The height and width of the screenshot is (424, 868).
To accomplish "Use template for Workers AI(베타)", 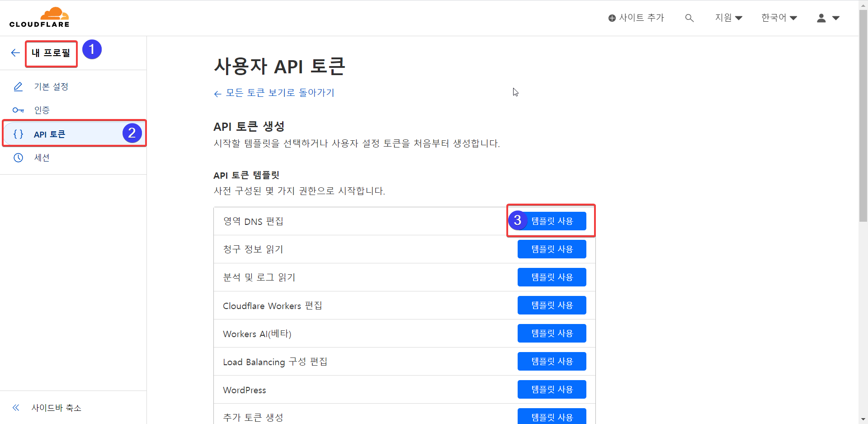I will tap(552, 333).
